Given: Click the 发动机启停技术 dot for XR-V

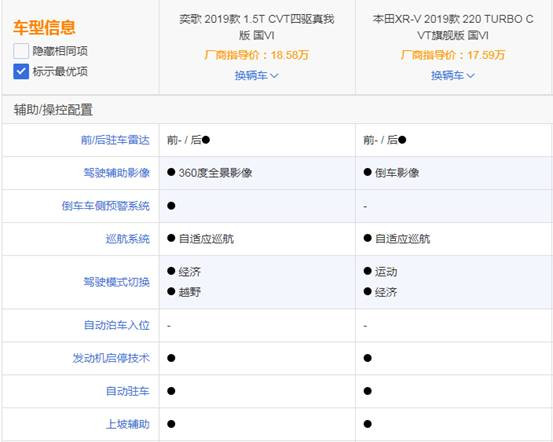Looking at the screenshot, I should coord(367,358).
